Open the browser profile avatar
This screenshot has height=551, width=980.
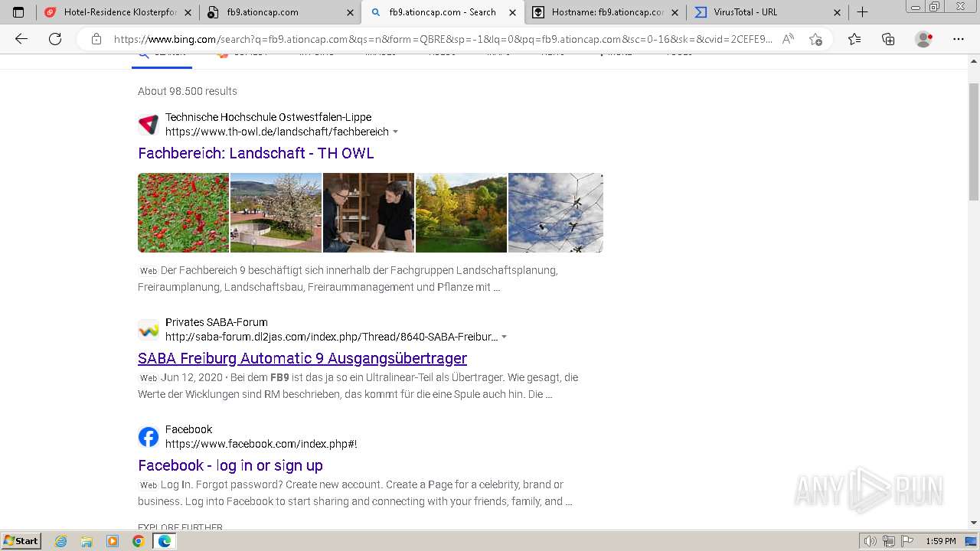point(924,39)
